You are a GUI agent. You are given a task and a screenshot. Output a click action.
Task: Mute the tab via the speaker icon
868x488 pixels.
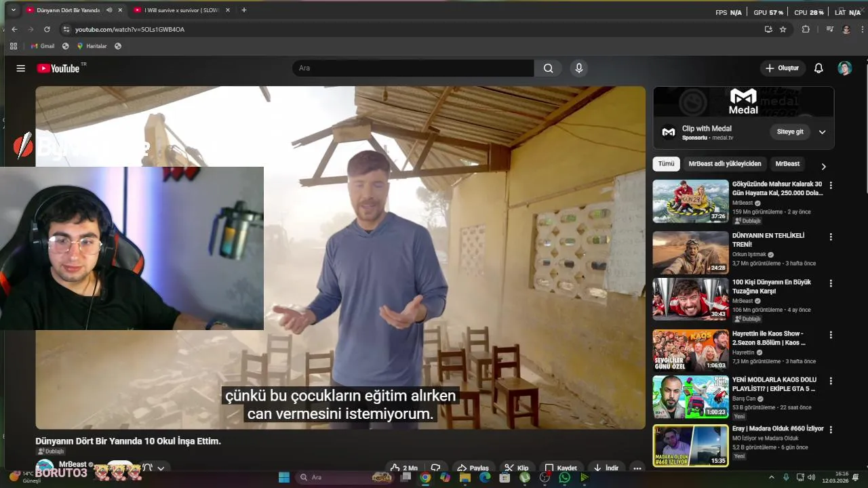[109, 10]
